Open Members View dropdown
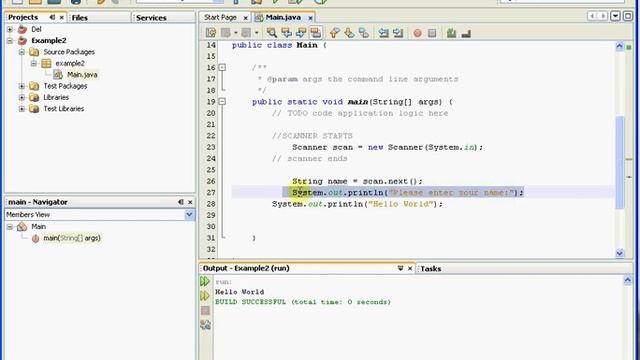The image size is (640, 360). [189, 215]
